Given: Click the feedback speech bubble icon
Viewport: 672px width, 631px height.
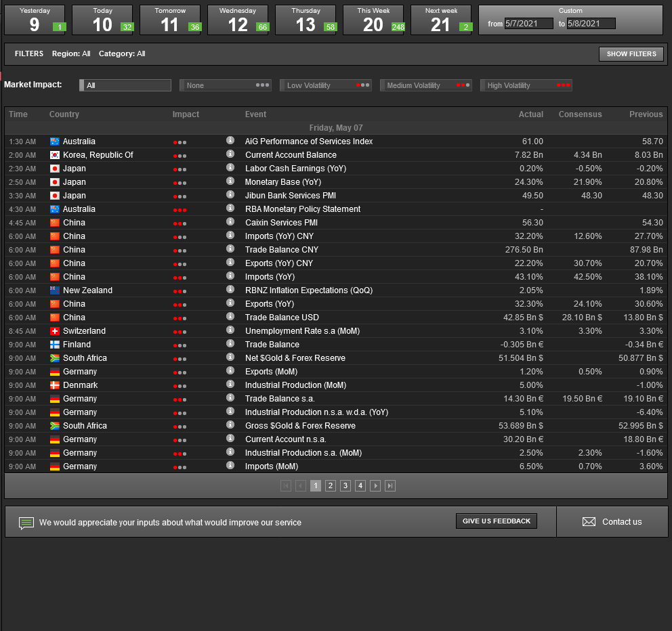Looking at the screenshot, I should tap(26, 523).
